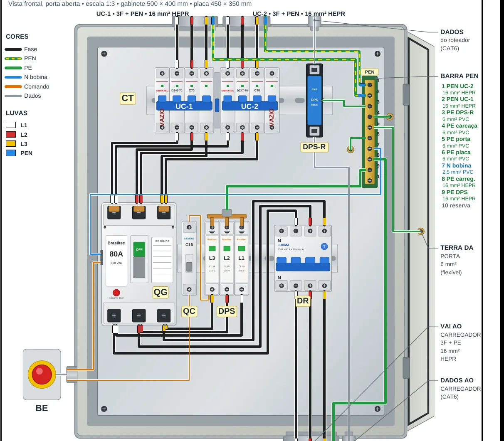Click the C16 breaker lever on QC
504x441 pixels.
189,266
